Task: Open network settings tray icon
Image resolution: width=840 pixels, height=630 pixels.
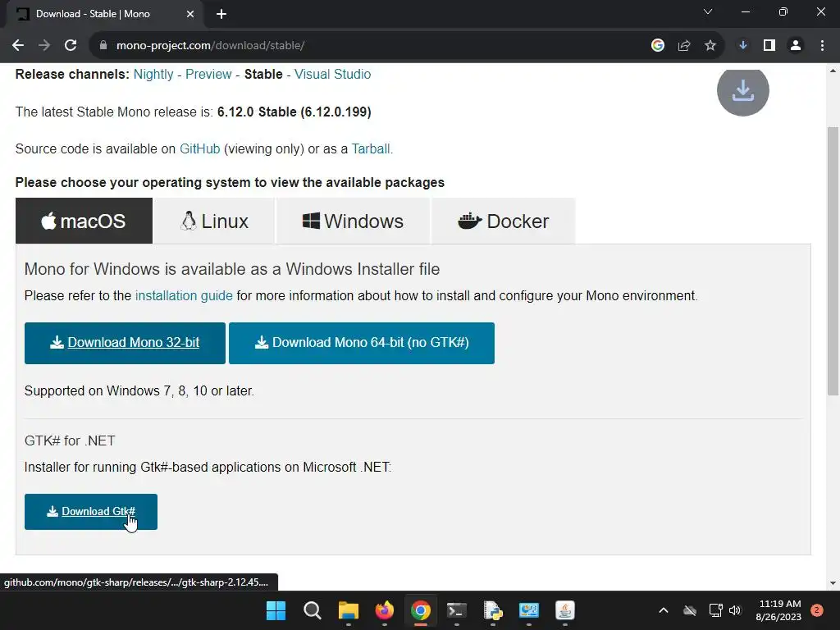Action: pos(715,610)
